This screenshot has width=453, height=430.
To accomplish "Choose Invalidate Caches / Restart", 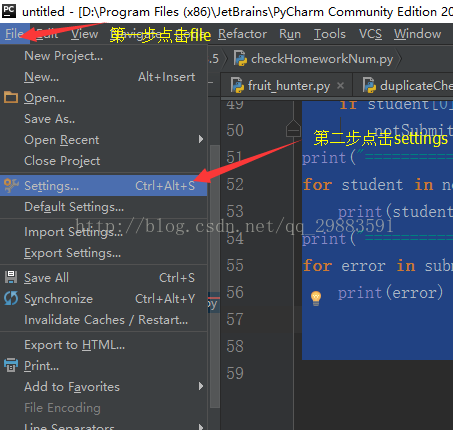I will pyautogui.click(x=106, y=320).
